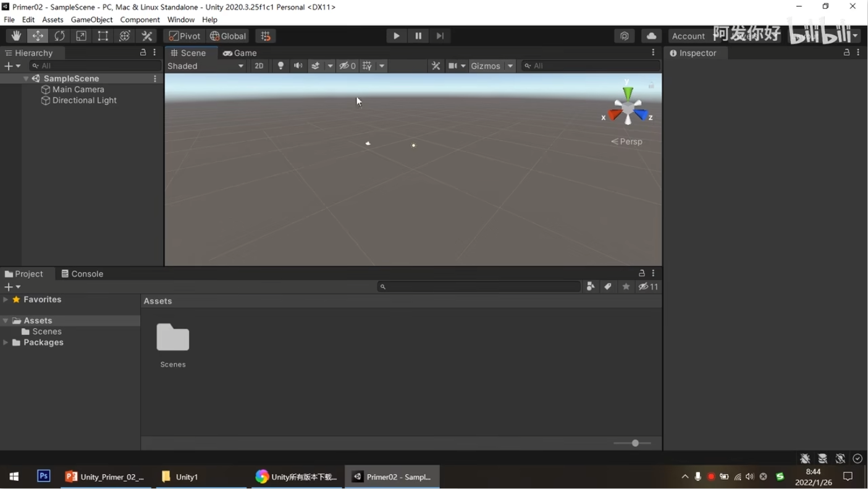This screenshot has width=868, height=489.
Task: Toggle hidden objects visibility in Scene
Action: click(x=347, y=66)
